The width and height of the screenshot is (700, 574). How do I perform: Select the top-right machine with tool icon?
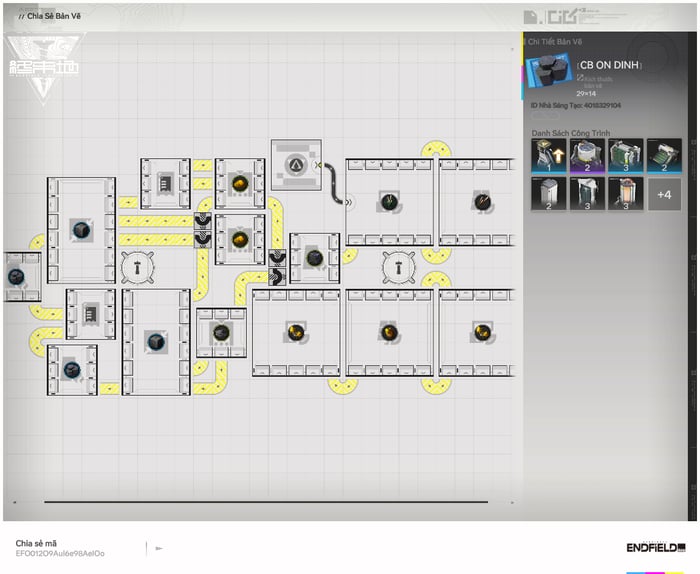pyautogui.click(x=481, y=202)
